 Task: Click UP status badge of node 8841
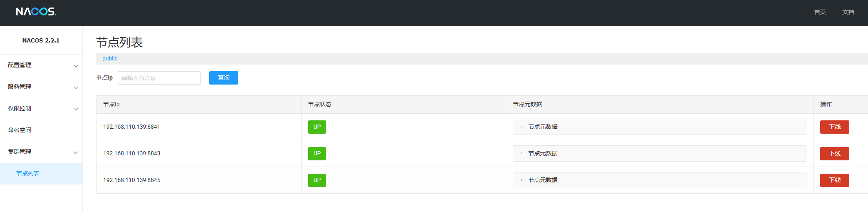(317, 127)
